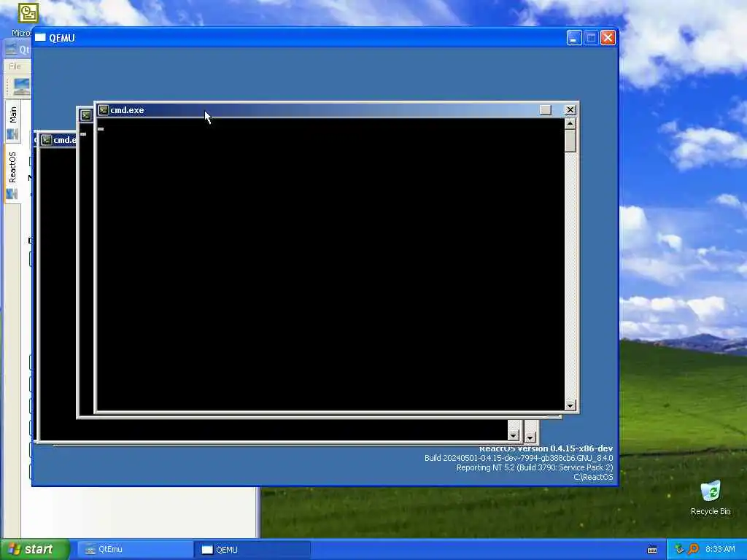Click the cmd.exe vertical scrollbar thumb
The width and height of the screenshot is (747, 560).
(570, 141)
